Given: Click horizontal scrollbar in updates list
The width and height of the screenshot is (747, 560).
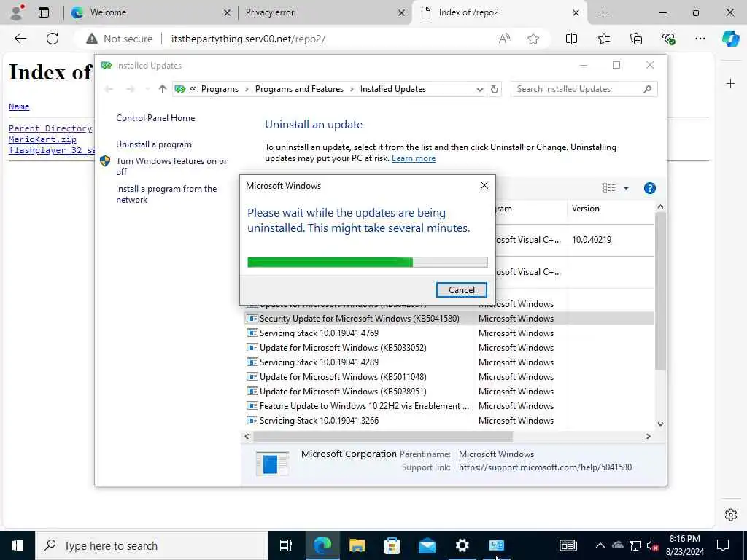Looking at the screenshot, I should (382, 436).
